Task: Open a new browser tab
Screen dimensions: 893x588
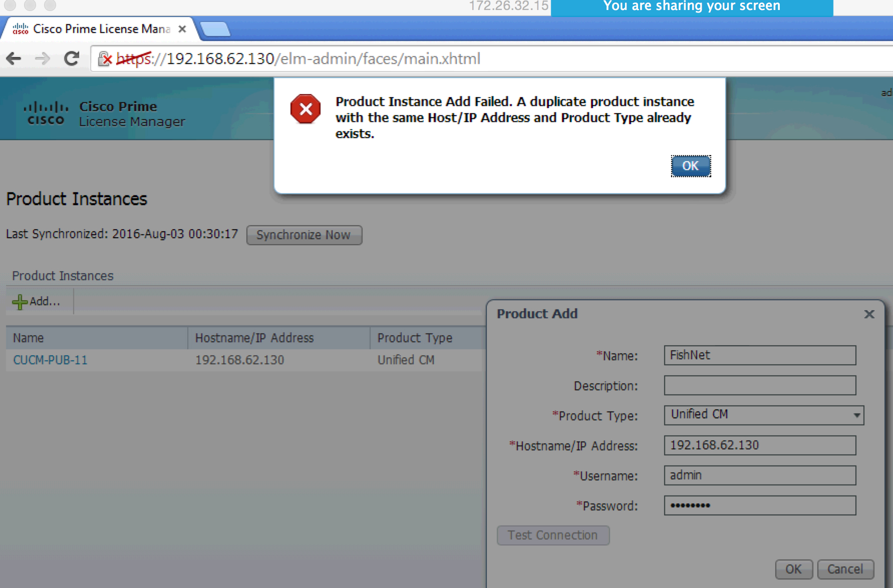Action: 215,30
